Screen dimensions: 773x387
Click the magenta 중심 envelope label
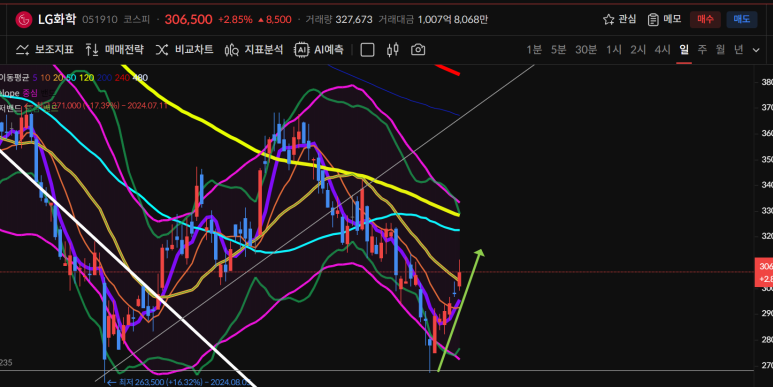(x=30, y=93)
